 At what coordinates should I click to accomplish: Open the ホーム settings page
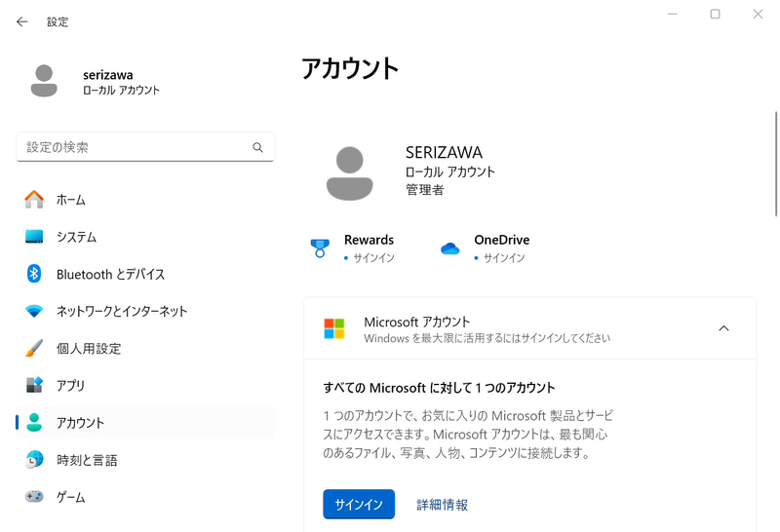pos(145,200)
